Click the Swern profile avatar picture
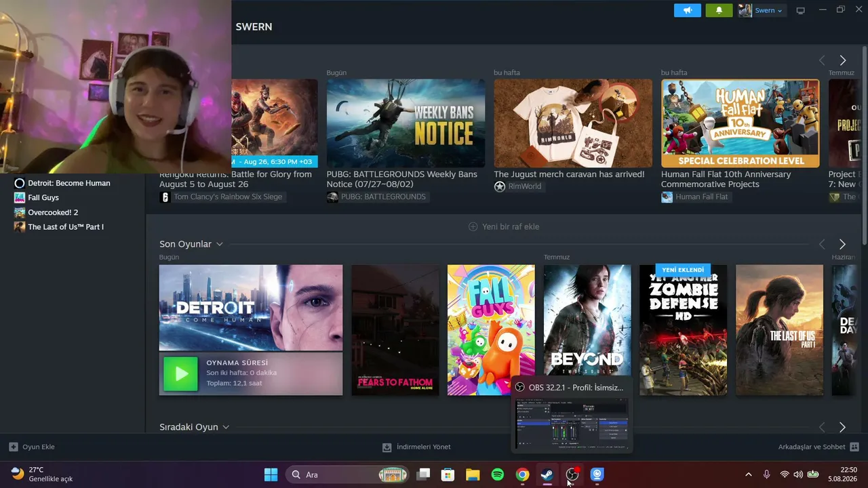This screenshot has width=868, height=488. (745, 10)
